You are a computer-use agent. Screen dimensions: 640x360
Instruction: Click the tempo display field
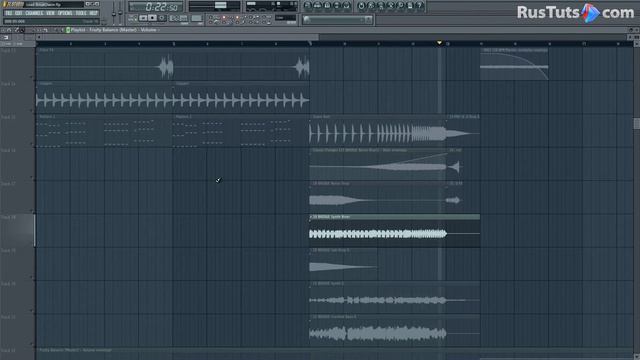pyautogui.click(x=178, y=18)
